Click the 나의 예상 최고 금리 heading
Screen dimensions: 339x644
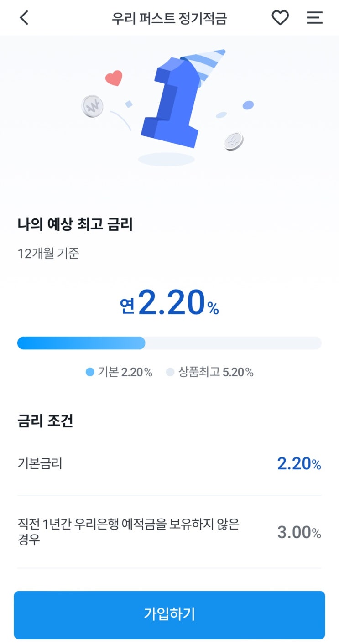pyautogui.click(x=75, y=224)
